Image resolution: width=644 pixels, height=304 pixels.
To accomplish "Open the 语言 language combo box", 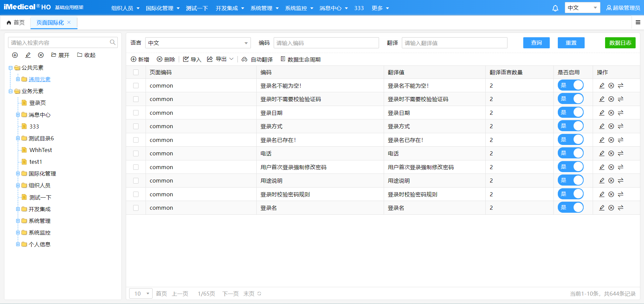I will point(198,43).
